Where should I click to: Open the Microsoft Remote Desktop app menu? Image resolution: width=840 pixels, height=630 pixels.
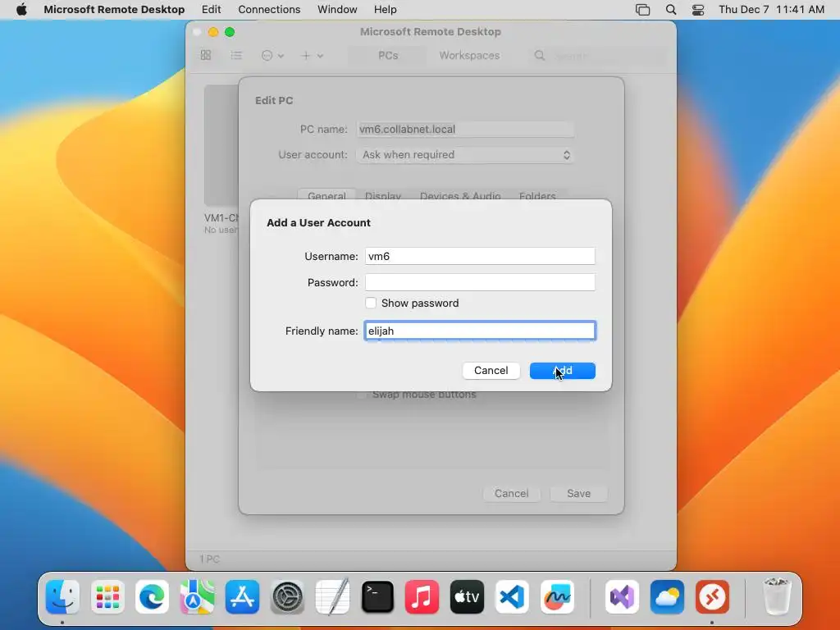[114, 9]
